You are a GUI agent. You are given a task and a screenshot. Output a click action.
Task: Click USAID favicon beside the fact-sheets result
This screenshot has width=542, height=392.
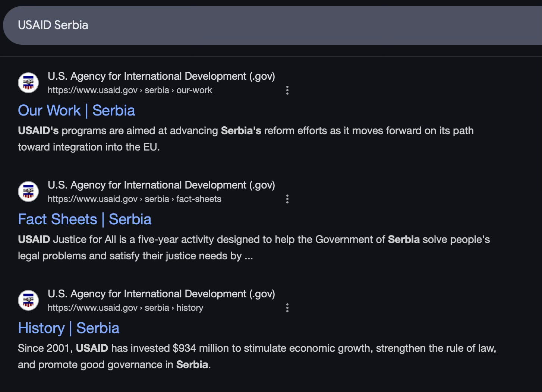(28, 192)
